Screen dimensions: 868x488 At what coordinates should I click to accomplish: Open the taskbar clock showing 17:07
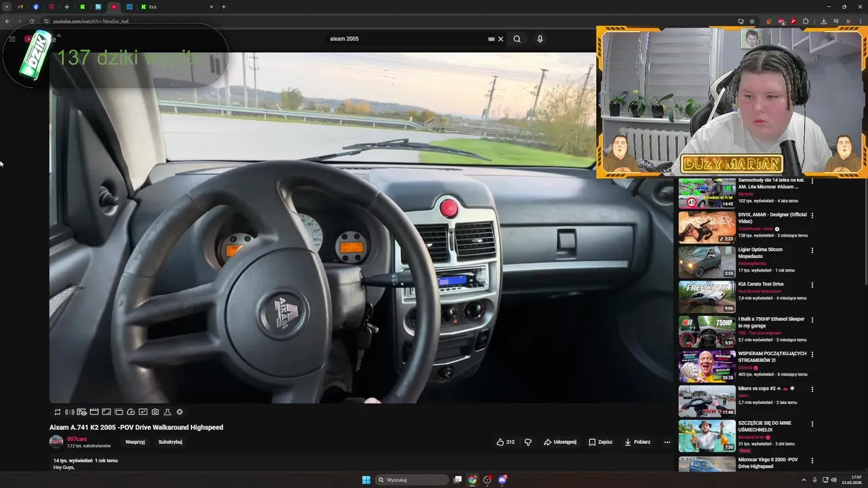coord(852,480)
